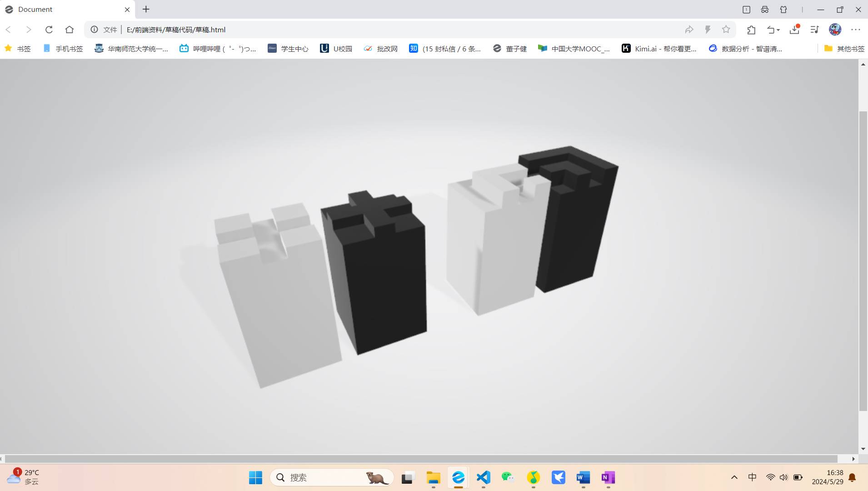Click the lightning speed-mode icon
The height and width of the screenshot is (491, 868).
coord(708,30)
